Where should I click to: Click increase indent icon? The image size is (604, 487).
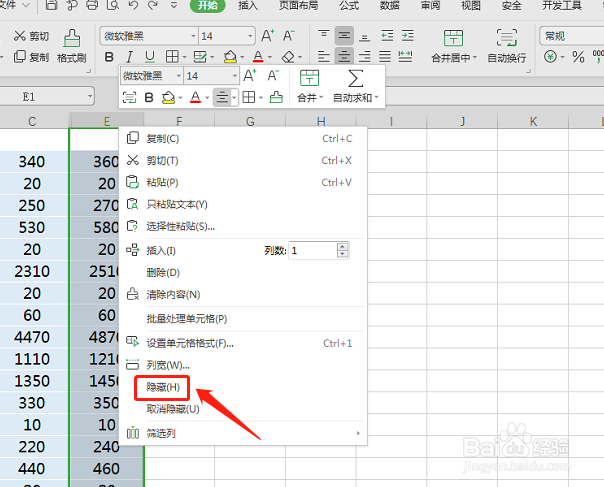[x=408, y=36]
